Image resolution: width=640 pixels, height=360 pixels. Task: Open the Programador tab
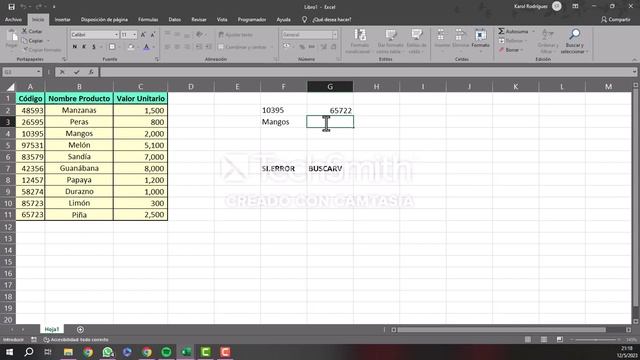tap(252, 19)
